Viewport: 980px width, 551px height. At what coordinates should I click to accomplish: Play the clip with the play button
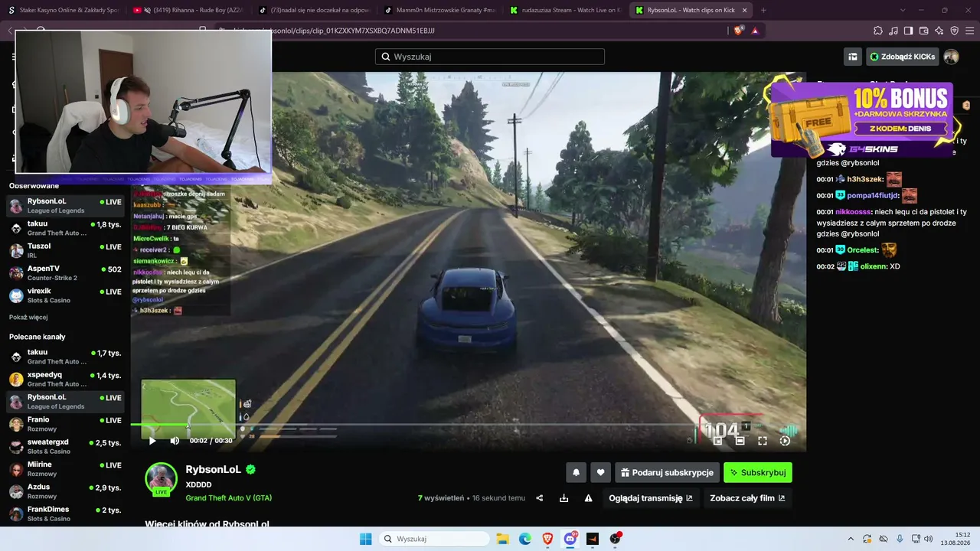point(152,441)
